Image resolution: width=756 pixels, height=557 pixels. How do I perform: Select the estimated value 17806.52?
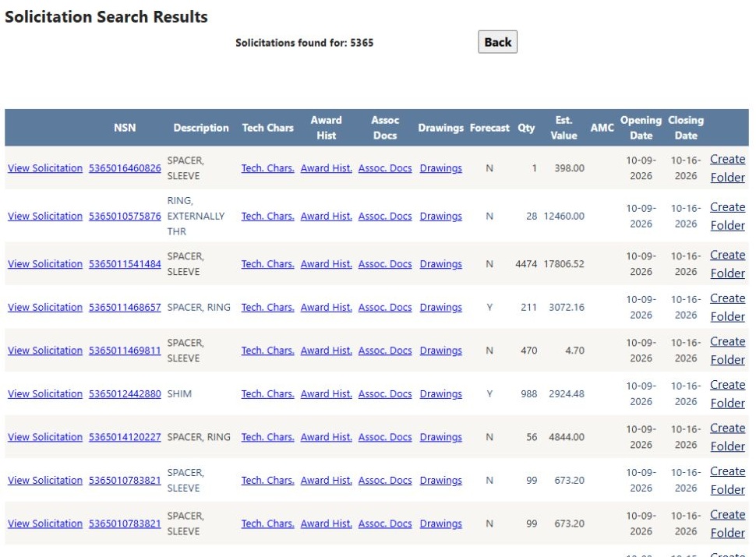563,264
